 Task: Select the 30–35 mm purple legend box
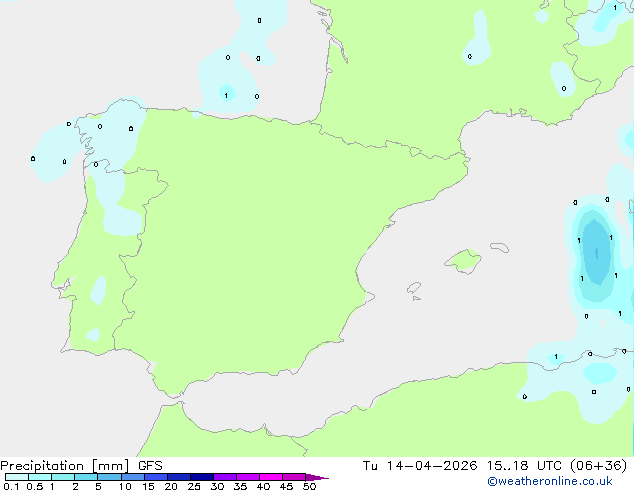point(225,477)
